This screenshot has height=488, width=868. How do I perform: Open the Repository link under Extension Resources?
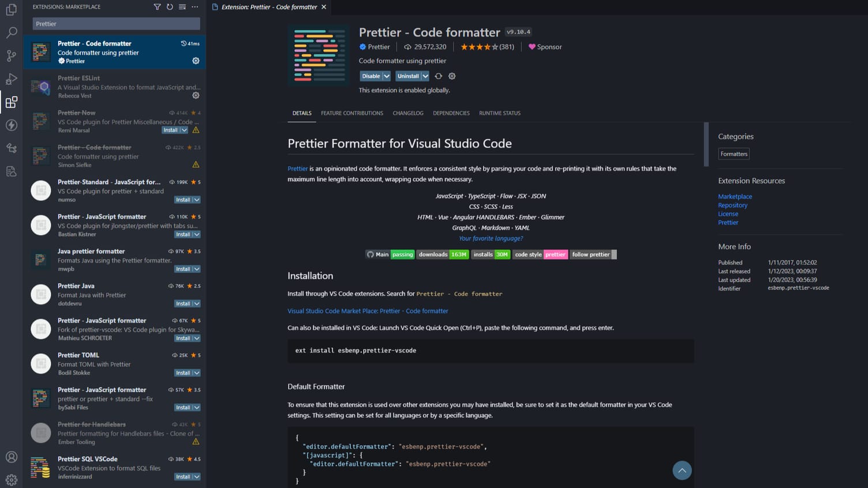click(732, 205)
